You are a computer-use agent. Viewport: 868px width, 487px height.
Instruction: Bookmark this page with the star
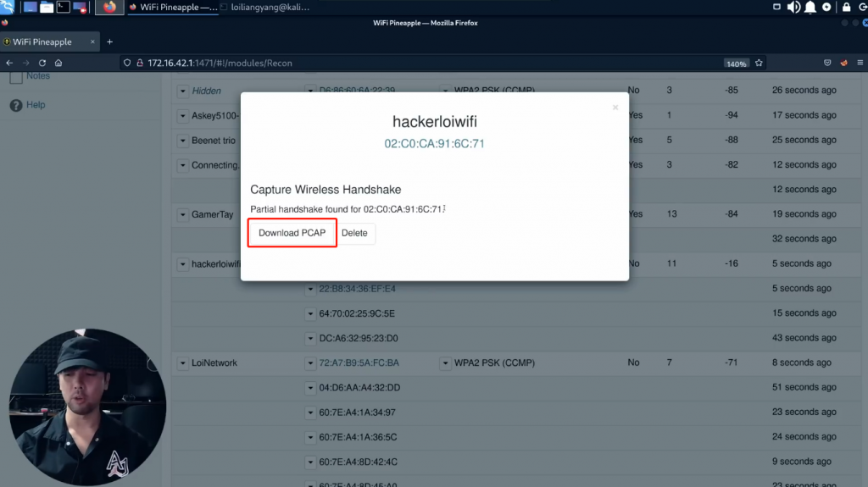pyautogui.click(x=759, y=63)
